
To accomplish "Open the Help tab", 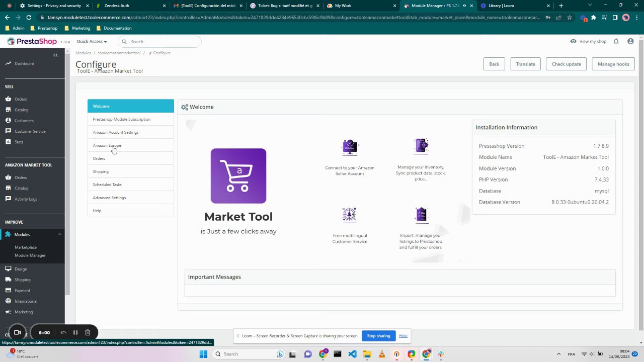I will pos(131,211).
